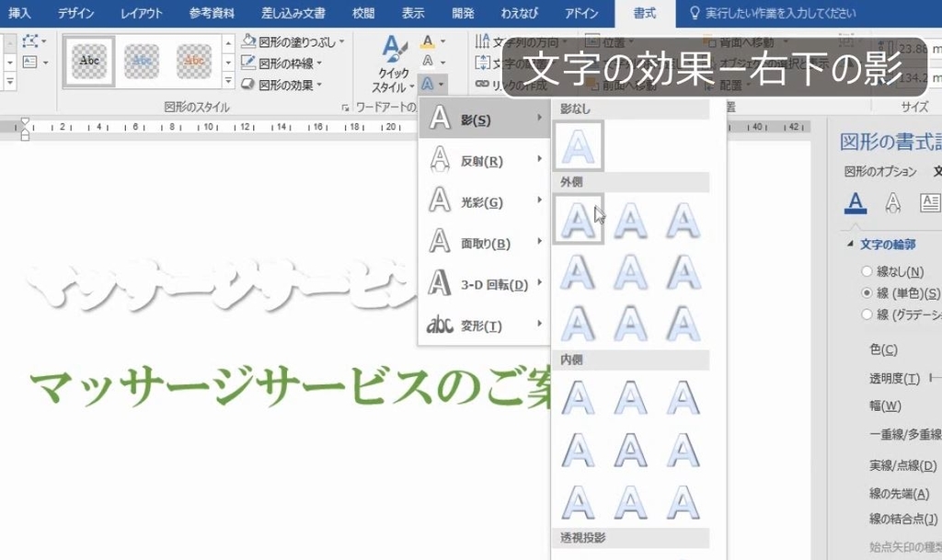
Task: Apply inner shadow diagonal bottom left preset
Action: click(578, 502)
